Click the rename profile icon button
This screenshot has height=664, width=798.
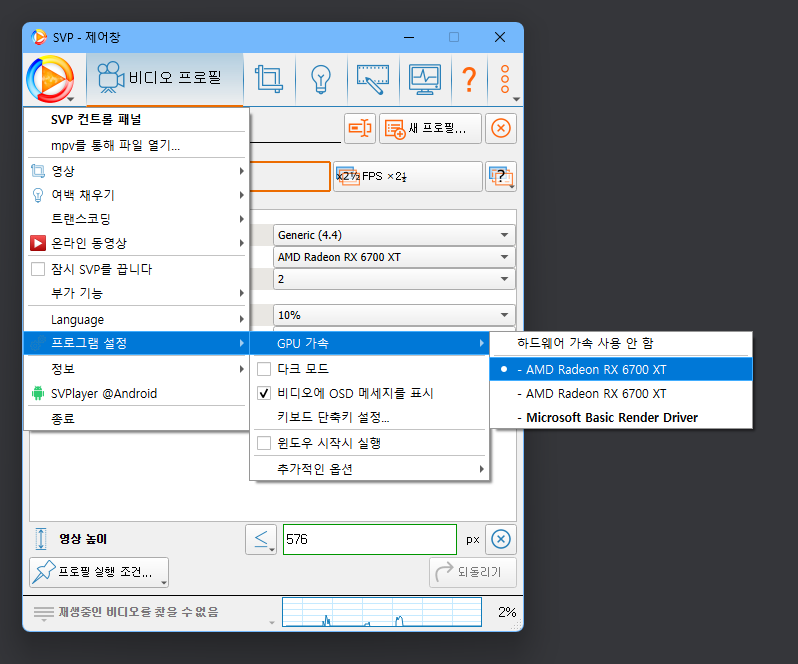pyautogui.click(x=360, y=128)
